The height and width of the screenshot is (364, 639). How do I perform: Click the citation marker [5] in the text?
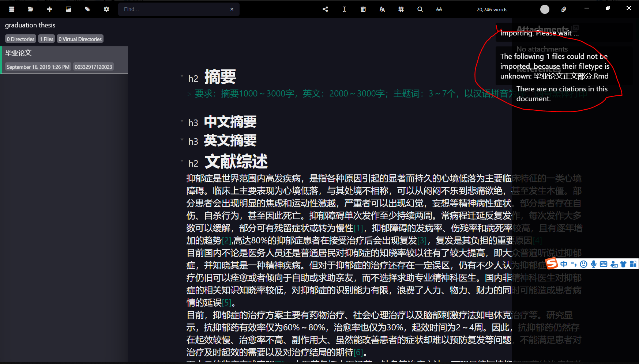point(227,303)
